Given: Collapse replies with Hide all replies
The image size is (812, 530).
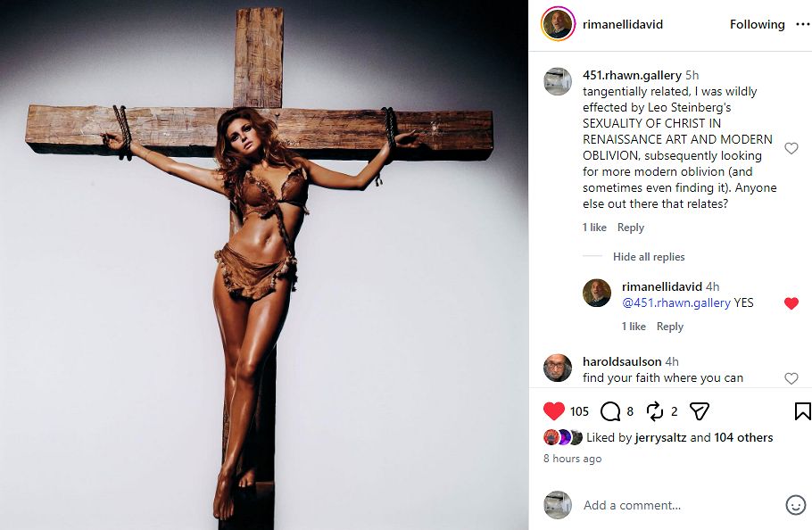Looking at the screenshot, I should 649,257.
